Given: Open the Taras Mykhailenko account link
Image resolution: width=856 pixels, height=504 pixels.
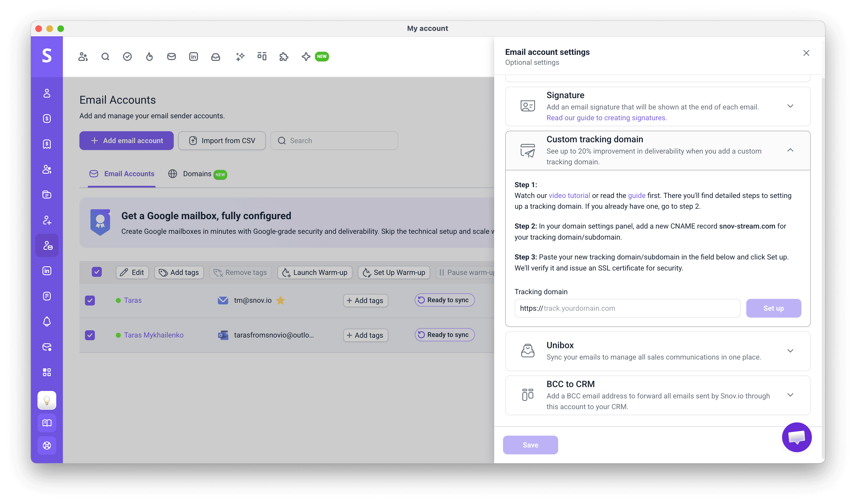Looking at the screenshot, I should [x=154, y=335].
